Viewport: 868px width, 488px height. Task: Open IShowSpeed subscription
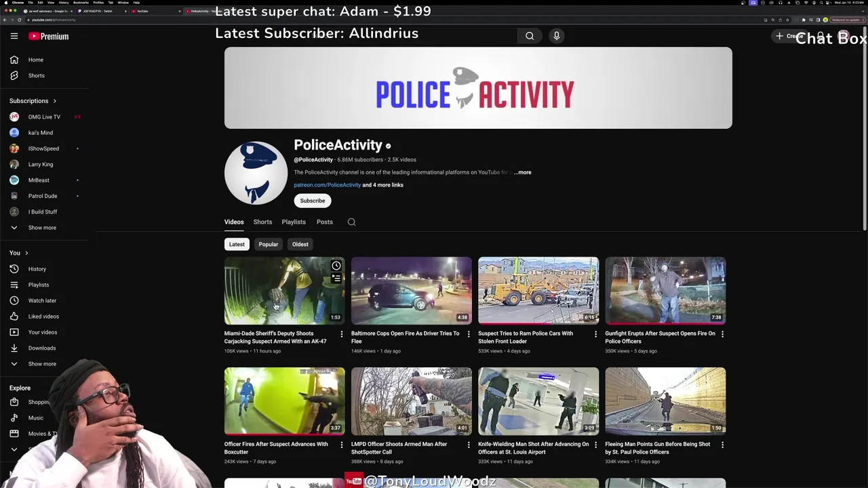tap(45, 148)
